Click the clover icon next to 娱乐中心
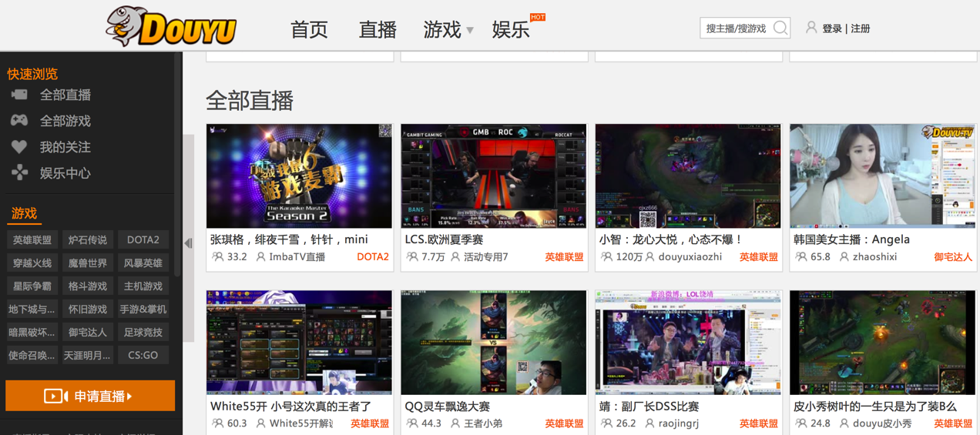Image resolution: width=980 pixels, height=435 pixels. pos(19,173)
